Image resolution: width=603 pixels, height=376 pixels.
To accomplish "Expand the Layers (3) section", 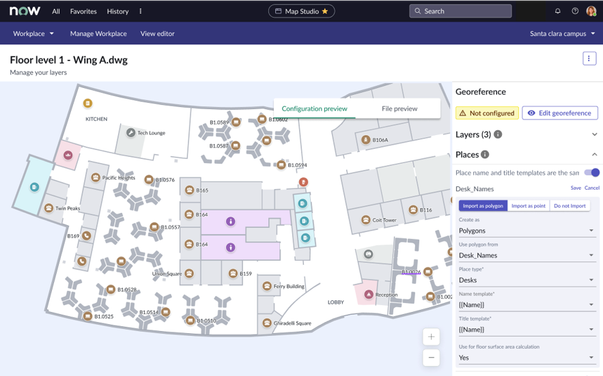I will coord(594,135).
